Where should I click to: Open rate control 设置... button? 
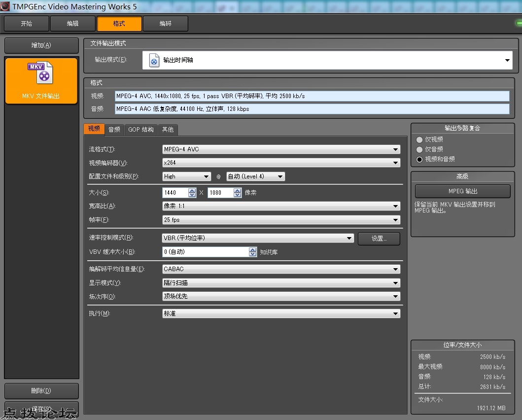[379, 239]
